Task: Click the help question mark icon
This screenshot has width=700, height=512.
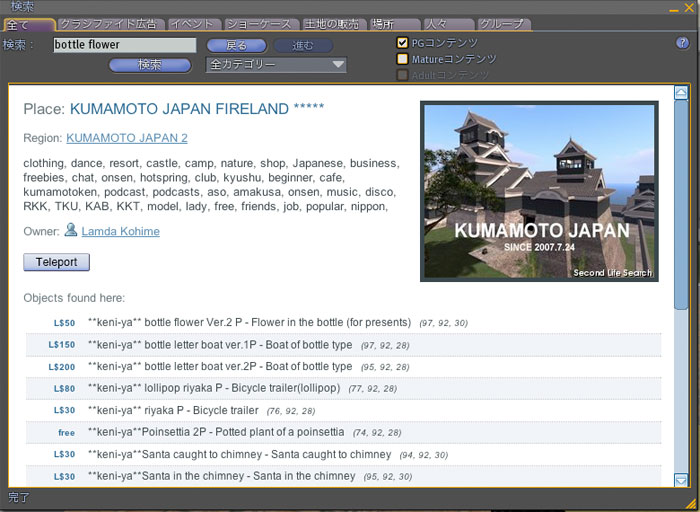Action: click(x=682, y=43)
